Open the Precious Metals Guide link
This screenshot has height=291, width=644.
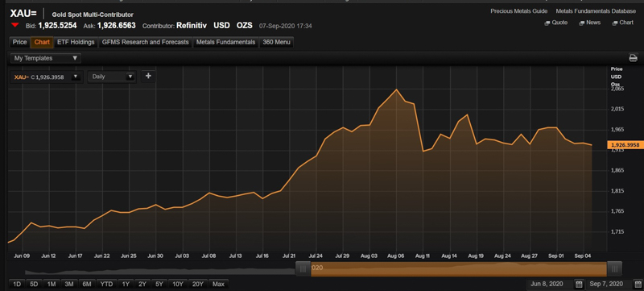[518, 11]
